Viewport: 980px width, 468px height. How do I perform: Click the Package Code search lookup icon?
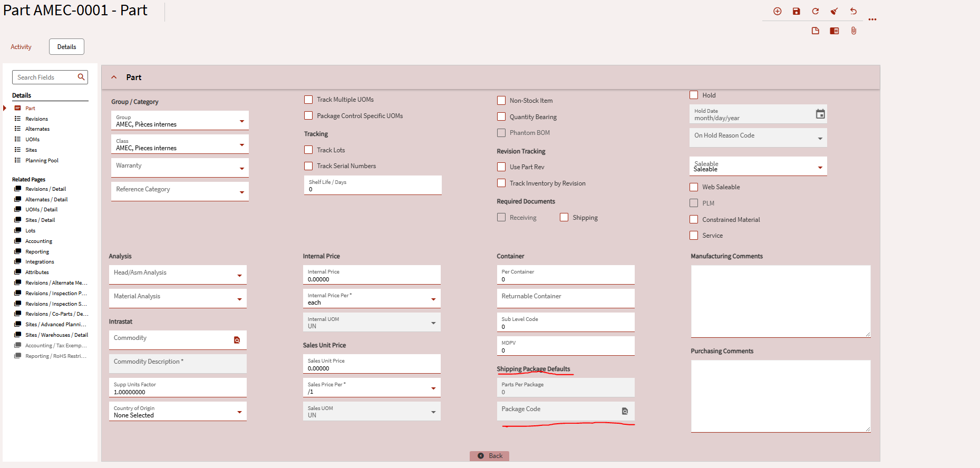click(x=625, y=411)
